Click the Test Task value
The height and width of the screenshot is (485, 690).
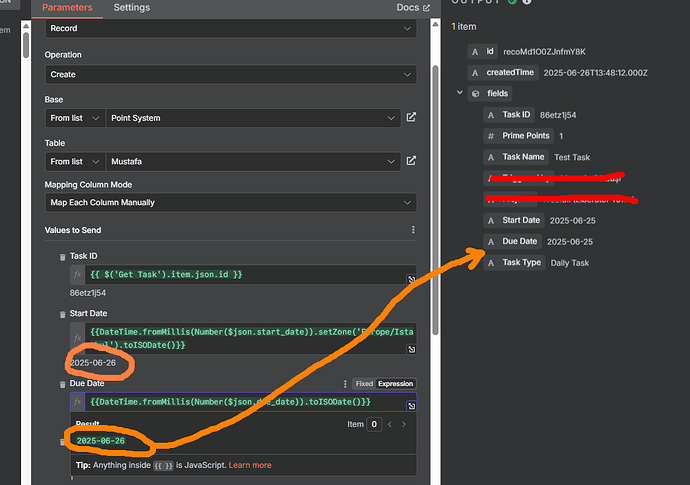(x=572, y=158)
